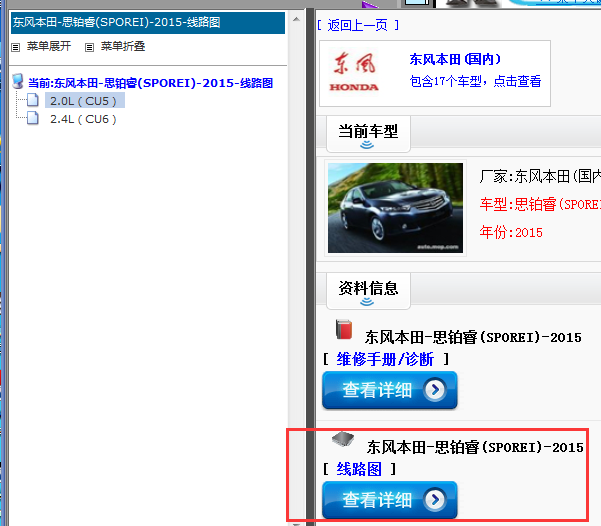Click the red 年份:2015 text
The height and width of the screenshot is (526, 601).
point(511,232)
